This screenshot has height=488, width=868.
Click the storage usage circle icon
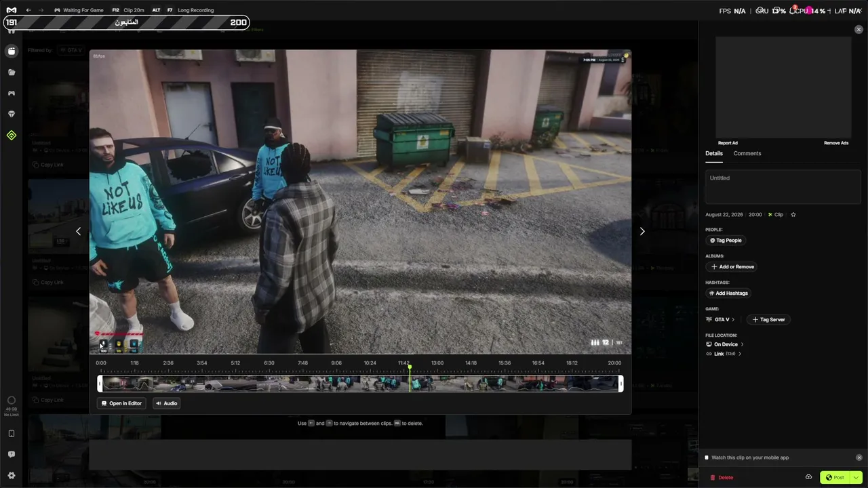12,401
